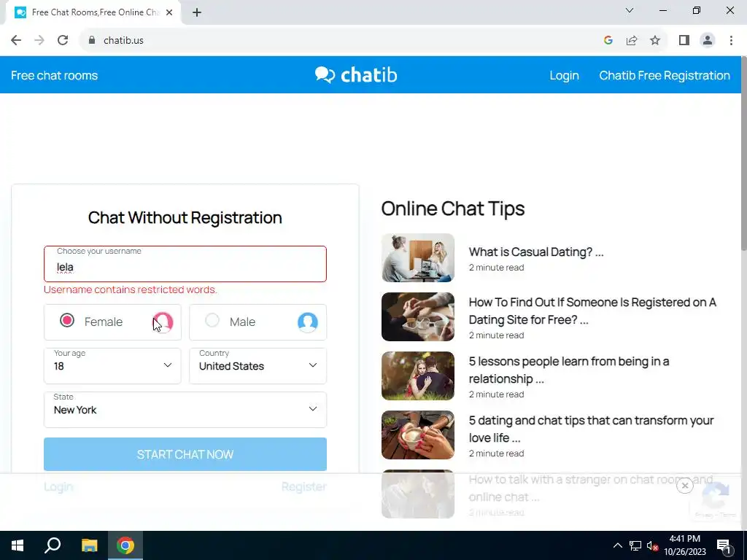
Task: Open 5 dating and chat tips article
Action: [x=591, y=429]
